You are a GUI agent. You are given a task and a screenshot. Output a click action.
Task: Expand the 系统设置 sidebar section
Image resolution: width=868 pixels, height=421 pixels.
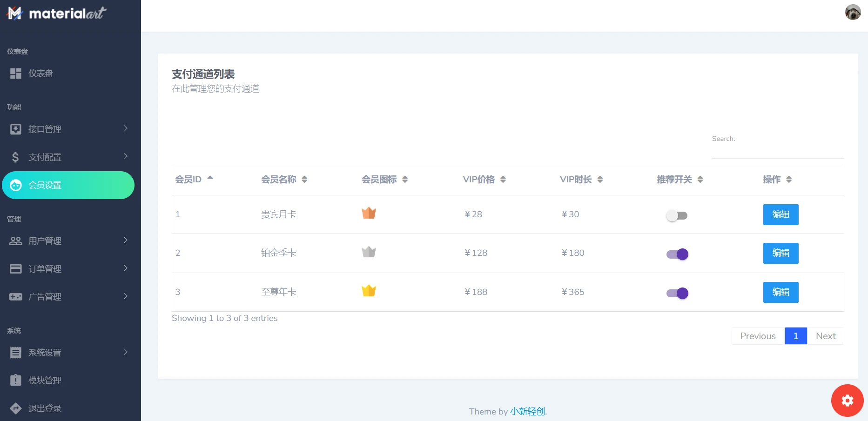[x=125, y=352]
